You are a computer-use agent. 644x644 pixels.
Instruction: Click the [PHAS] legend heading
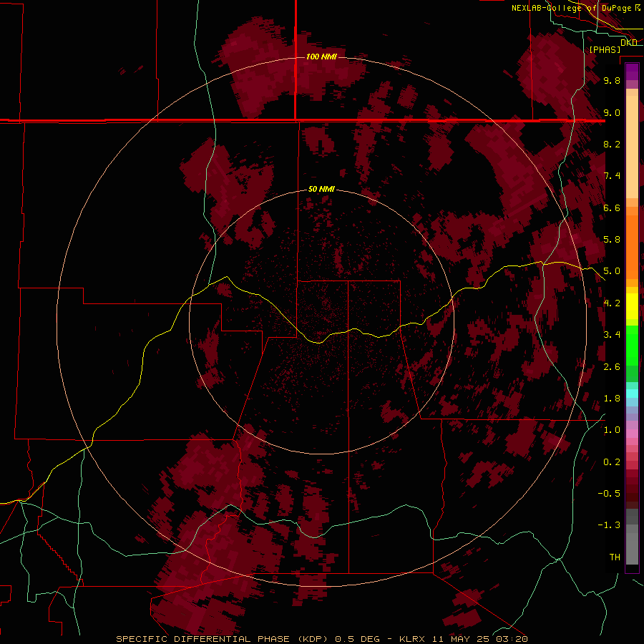605,49
